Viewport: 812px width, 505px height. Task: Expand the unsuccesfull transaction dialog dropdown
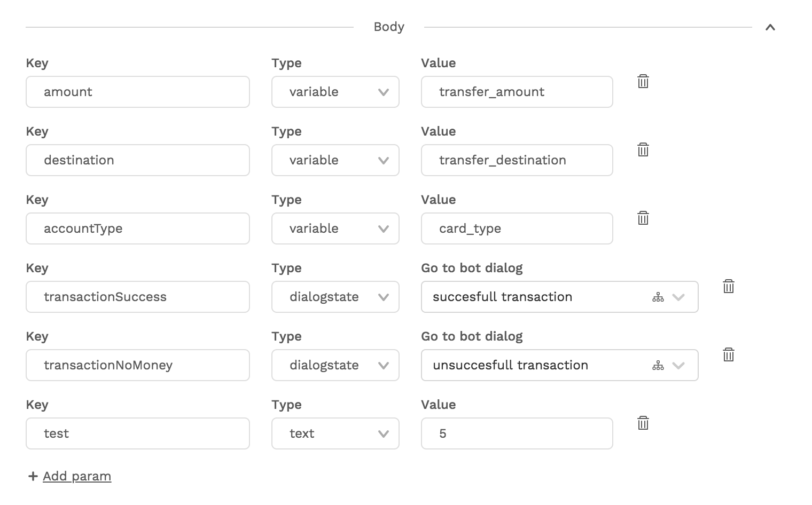(x=678, y=366)
